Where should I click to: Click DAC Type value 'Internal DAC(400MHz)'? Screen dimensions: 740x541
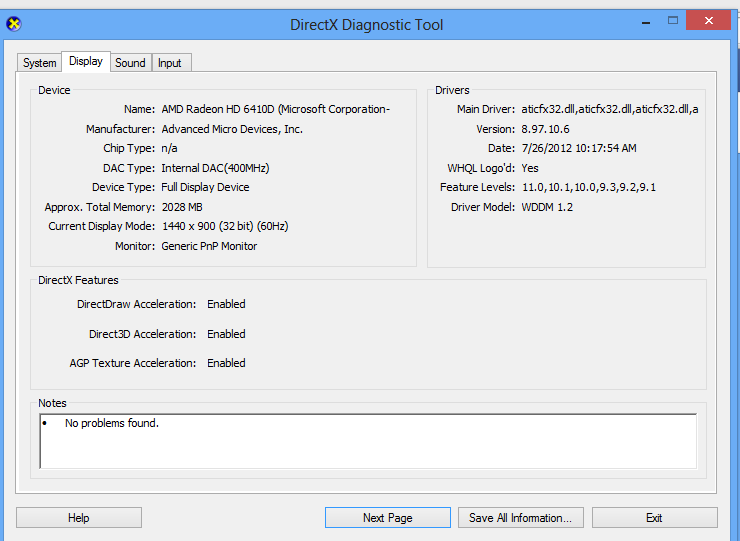[x=215, y=168]
